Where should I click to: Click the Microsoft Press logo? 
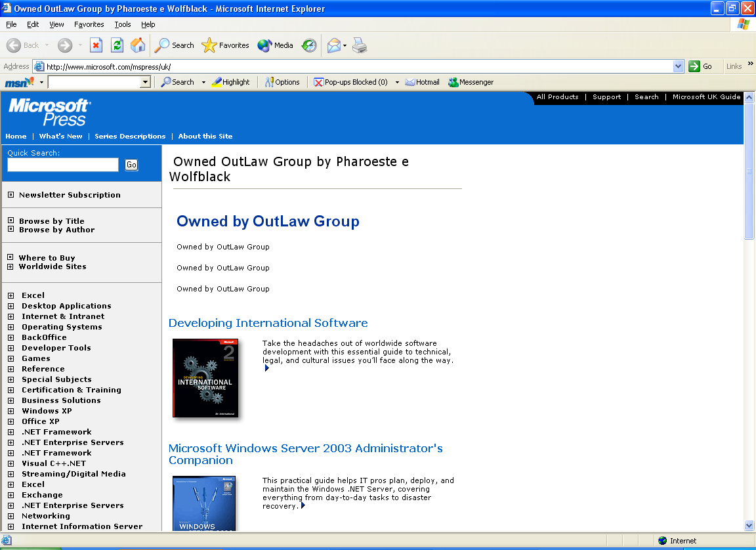point(49,112)
